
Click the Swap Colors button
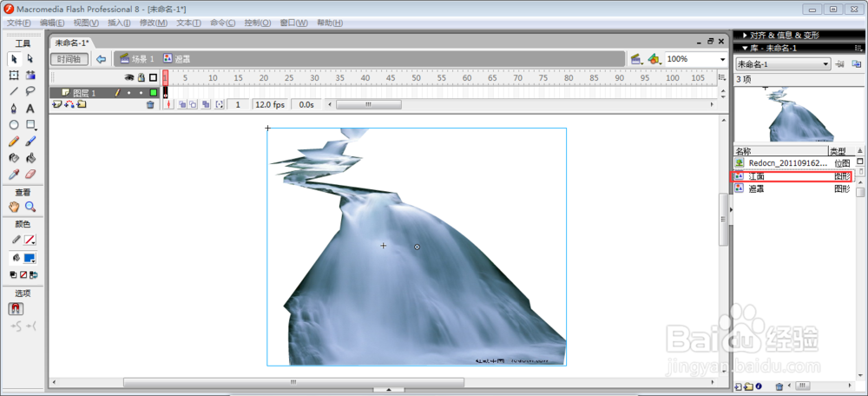pyautogui.click(x=33, y=274)
